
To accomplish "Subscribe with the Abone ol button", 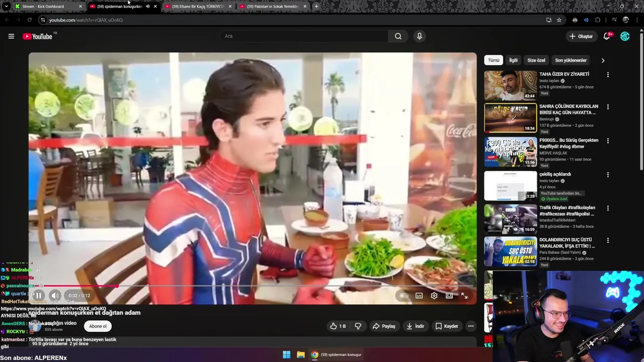I will (98, 326).
